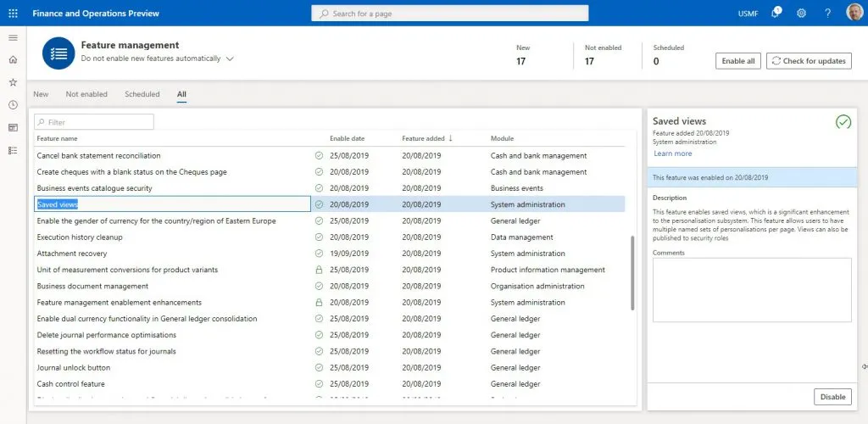Open the Learn more link
Image resolution: width=868 pixels, height=424 pixels.
click(672, 153)
